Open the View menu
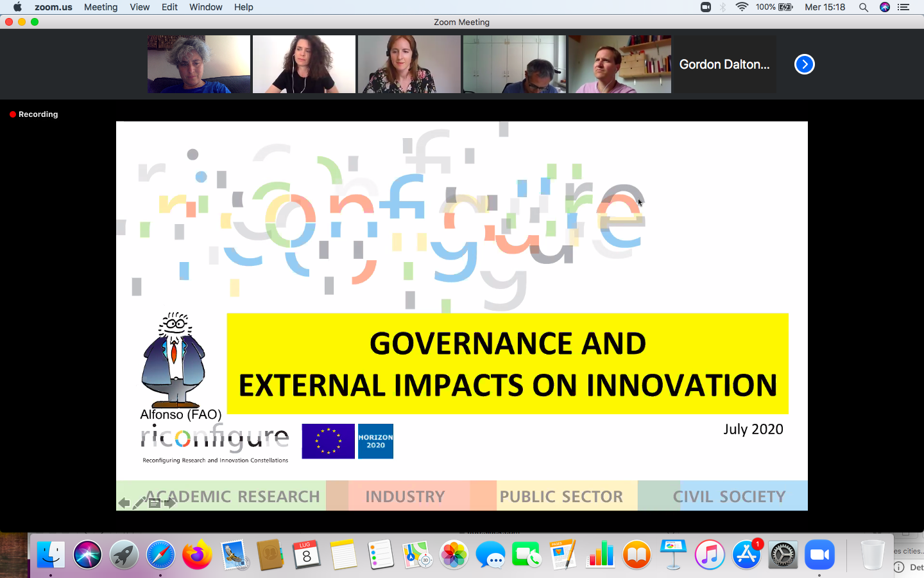 pyautogui.click(x=139, y=7)
